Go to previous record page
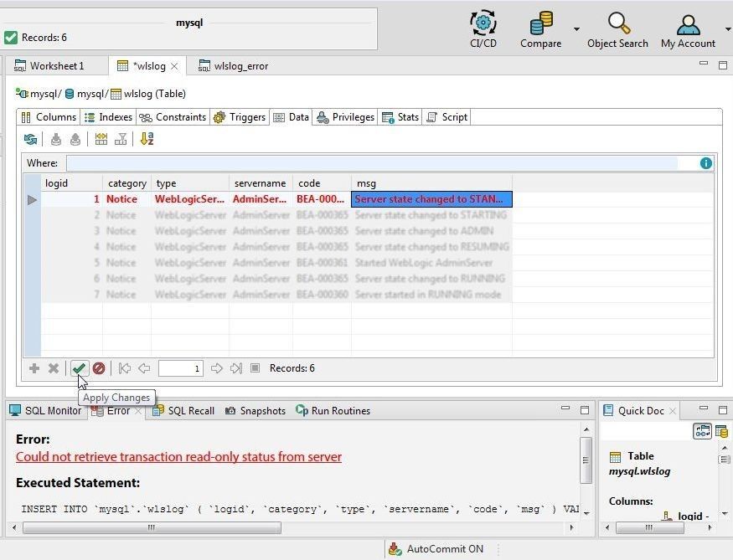 point(144,368)
